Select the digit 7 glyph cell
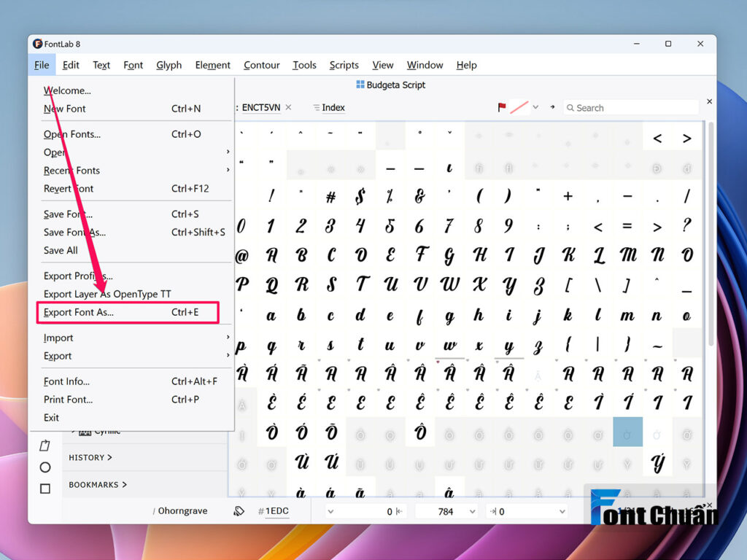This screenshot has width=747, height=560. click(449, 226)
